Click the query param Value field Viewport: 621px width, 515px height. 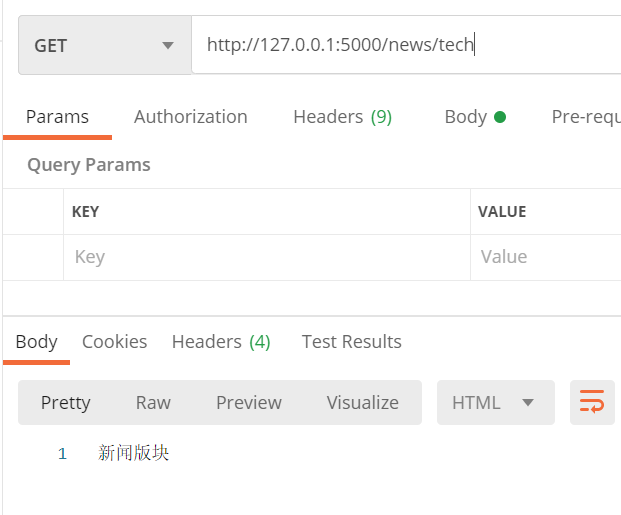pos(546,257)
